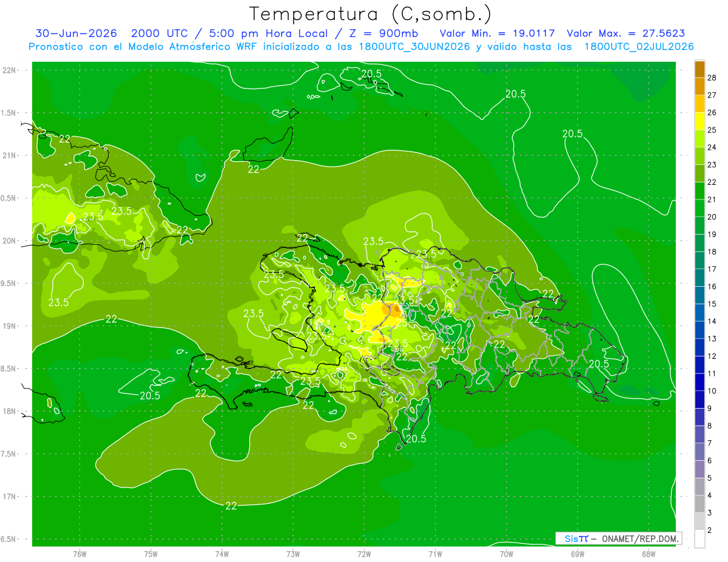The width and height of the screenshot is (728, 562).
Task: Click the 30-Jun-2026 date in header
Action: tap(76, 33)
